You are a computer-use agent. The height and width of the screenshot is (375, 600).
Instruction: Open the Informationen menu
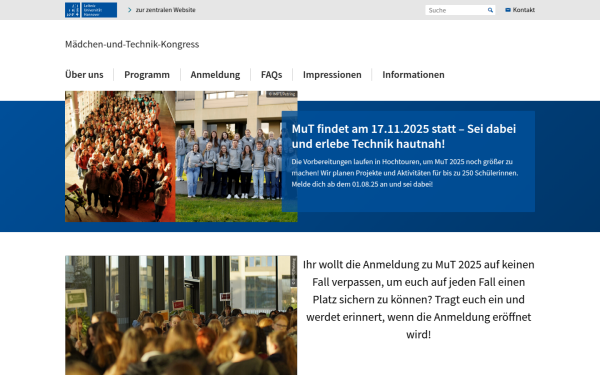[x=413, y=75]
